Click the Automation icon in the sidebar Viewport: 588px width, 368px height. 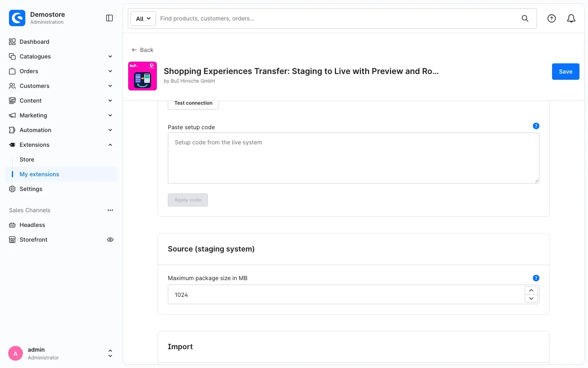(12, 130)
